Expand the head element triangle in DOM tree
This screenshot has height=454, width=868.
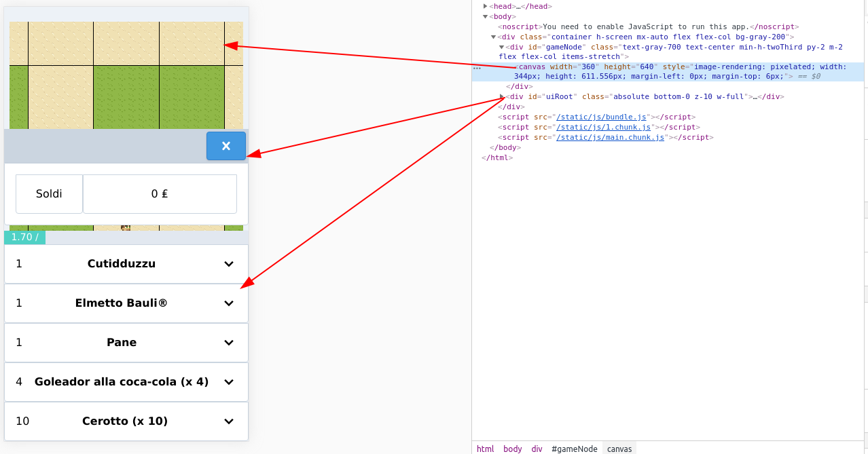pyautogui.click(x=485, y=6)
